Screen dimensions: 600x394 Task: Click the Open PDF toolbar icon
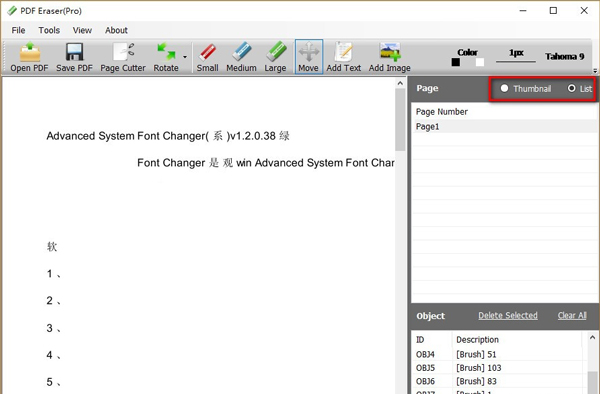click(29, 52)
